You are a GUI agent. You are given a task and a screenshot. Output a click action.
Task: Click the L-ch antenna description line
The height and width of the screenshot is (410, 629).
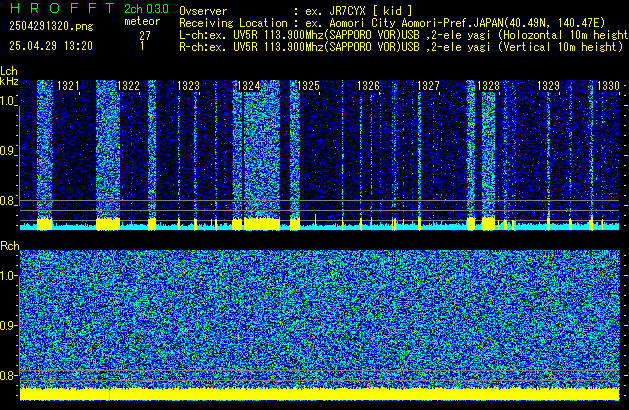pos(404,35)
